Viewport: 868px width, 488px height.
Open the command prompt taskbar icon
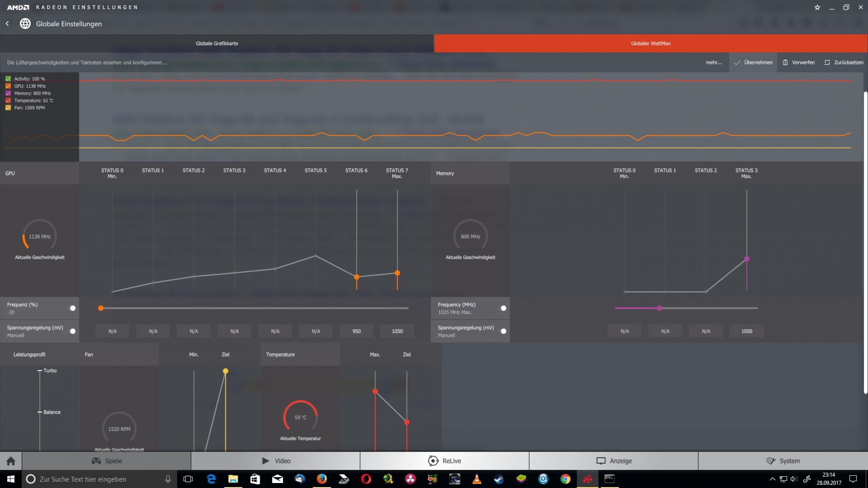click(610, 479)
